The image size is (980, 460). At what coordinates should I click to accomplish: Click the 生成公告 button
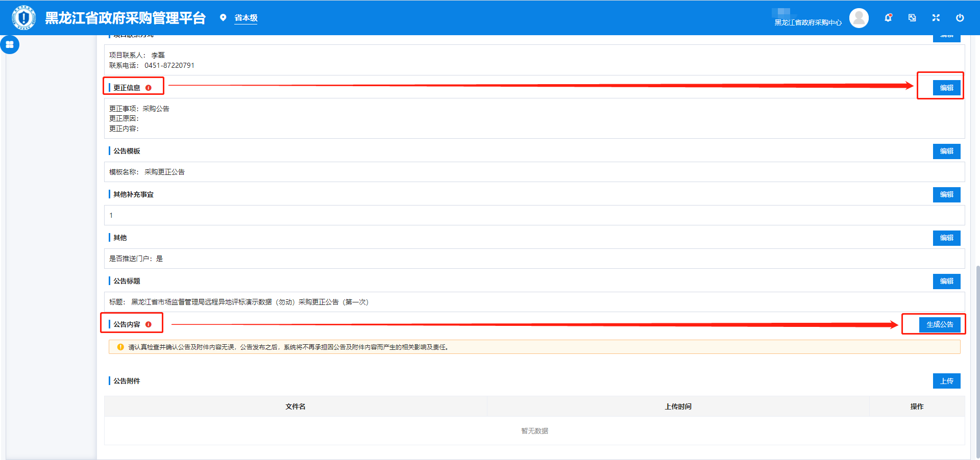pyautogui.click(x=940, y=324)
